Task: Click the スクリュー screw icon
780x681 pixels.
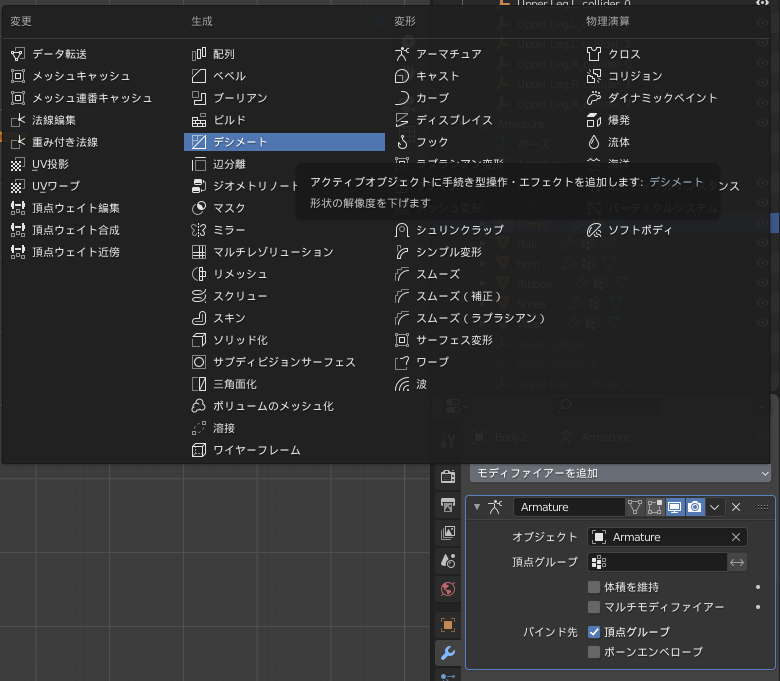Action: click(x=198, y=296)
